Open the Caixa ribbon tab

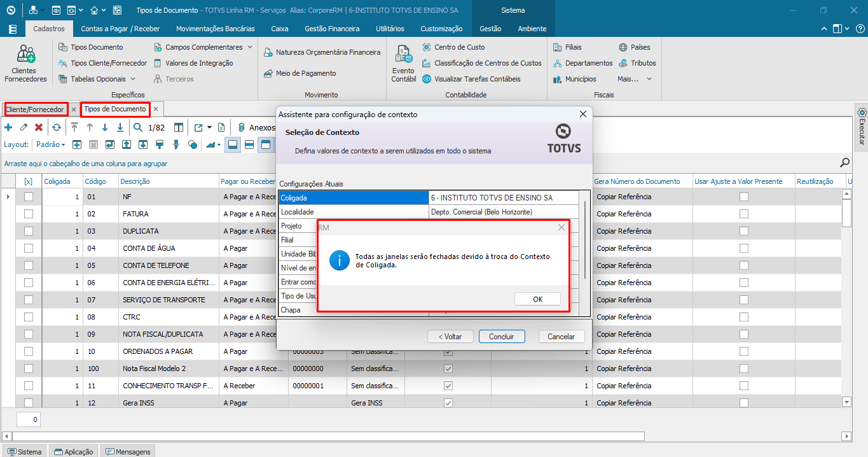tap(280, 29)
